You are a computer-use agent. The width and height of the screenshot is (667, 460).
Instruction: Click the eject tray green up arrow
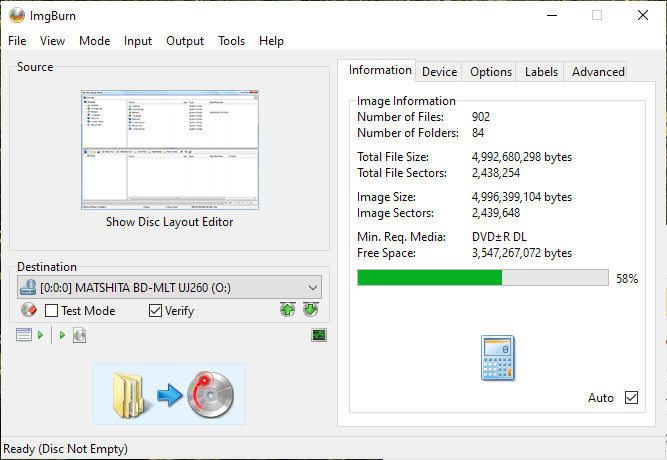coord(288,310)
